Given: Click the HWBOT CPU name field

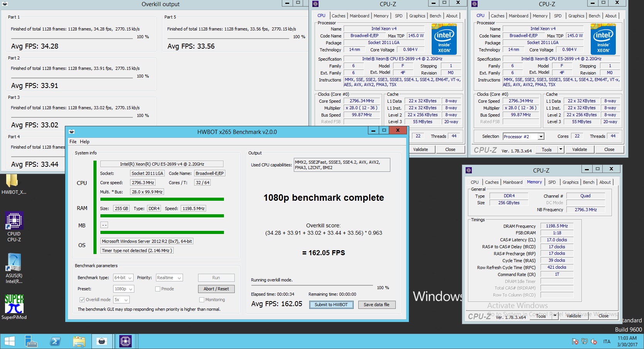Looking at the screenshot, I should tap(162, 164).
